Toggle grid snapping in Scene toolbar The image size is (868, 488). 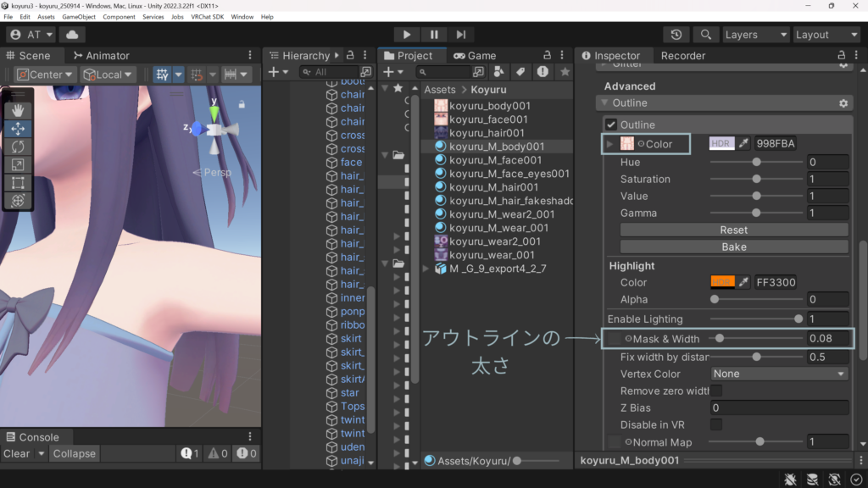click(x=197, y=75)
